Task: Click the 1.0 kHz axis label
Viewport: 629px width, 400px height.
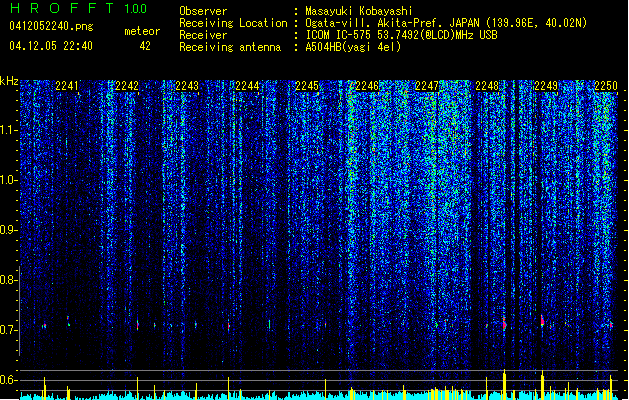Action: (8, 180)
